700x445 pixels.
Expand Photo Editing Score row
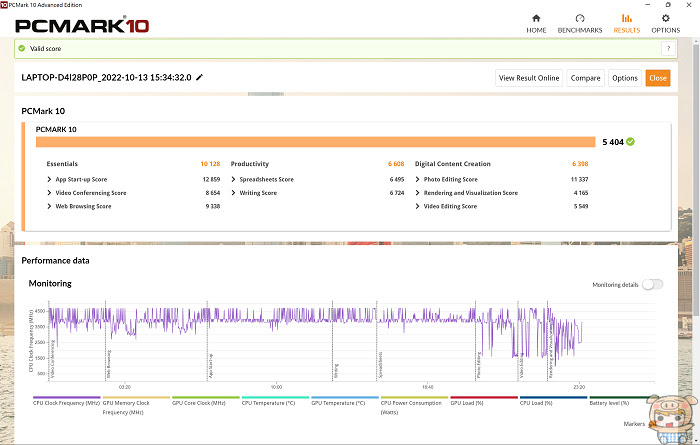click(417, 179)
